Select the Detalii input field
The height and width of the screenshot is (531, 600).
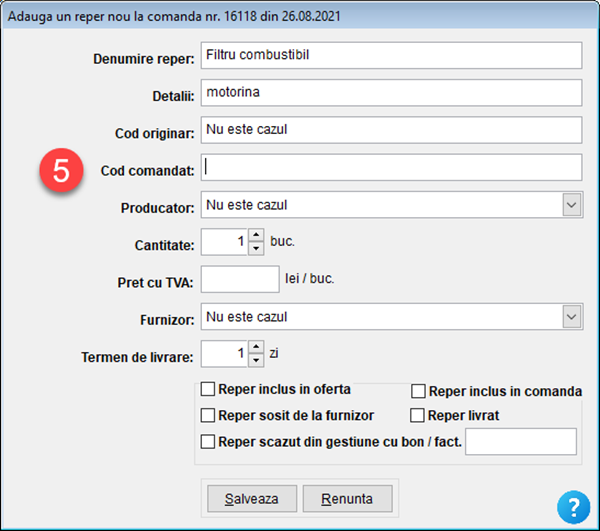(x=390, y=92)
